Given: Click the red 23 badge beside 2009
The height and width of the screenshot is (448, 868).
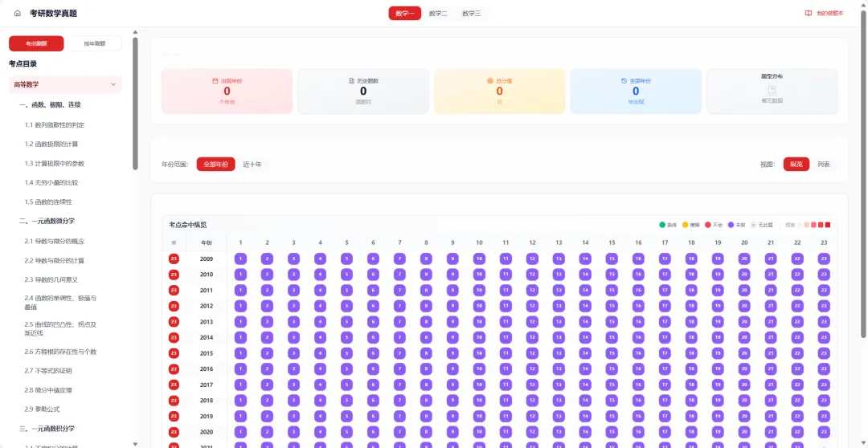Looking at the screenshot, I should pyautogui.click(x=174, y=259).
